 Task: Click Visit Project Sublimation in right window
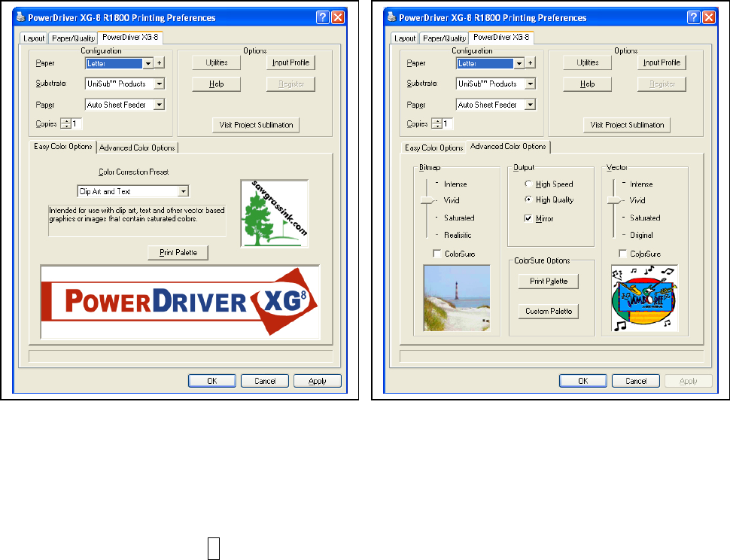pos(627,125)
